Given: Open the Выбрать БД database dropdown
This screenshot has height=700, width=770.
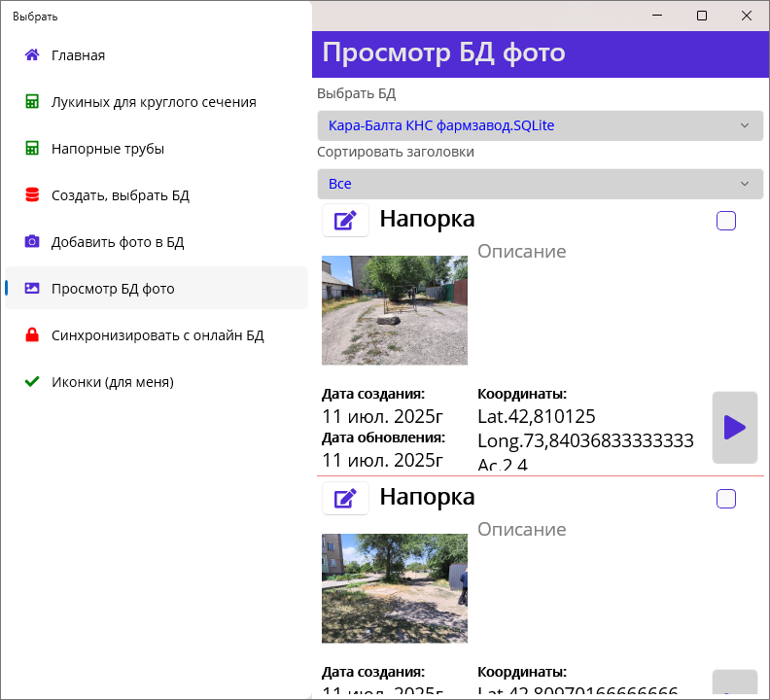Looking at the screenshot, I should (540, 125).
